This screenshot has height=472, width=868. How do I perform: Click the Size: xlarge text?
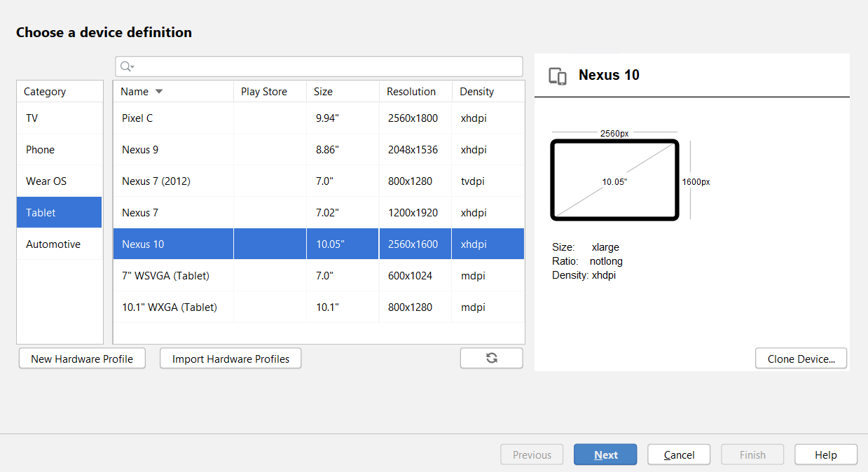(586, 247)
